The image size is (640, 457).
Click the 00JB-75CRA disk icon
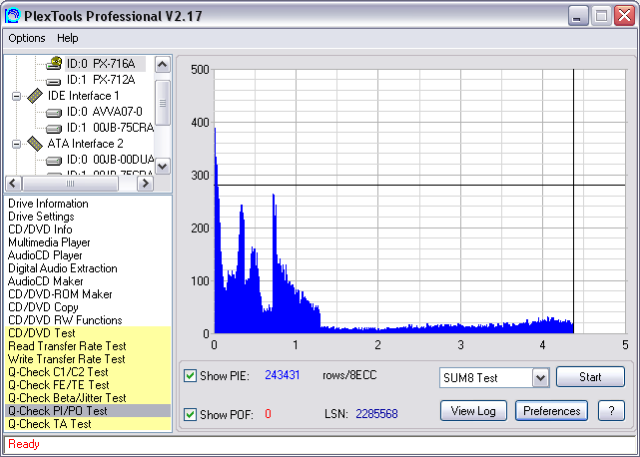pos(54,129)
